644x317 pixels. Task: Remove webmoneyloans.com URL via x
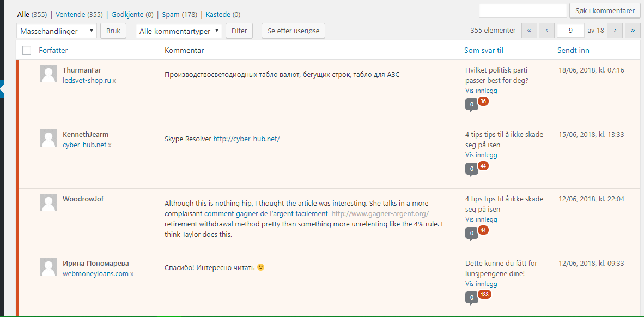pos(132,274)
